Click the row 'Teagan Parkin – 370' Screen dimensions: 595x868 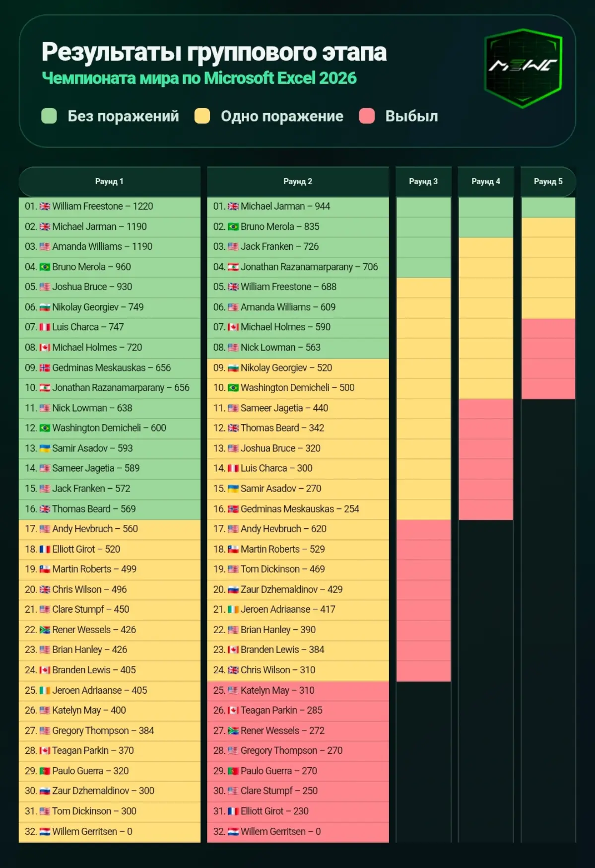(110, 750)
